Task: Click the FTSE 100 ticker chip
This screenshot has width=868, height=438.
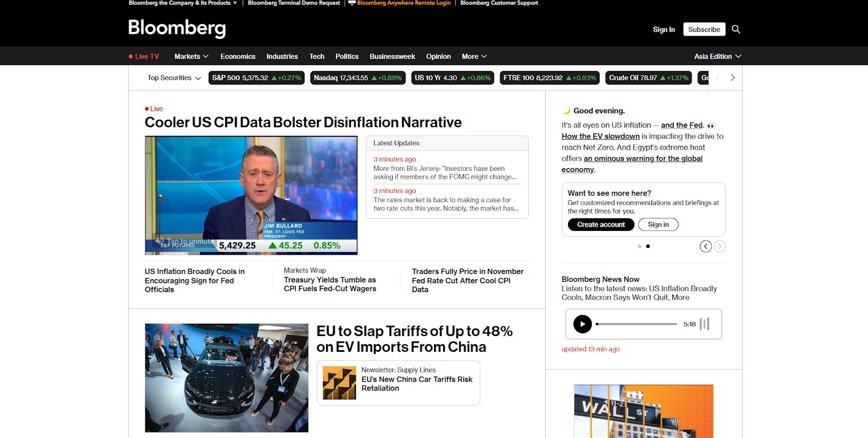Action: (x=550, y=78)
